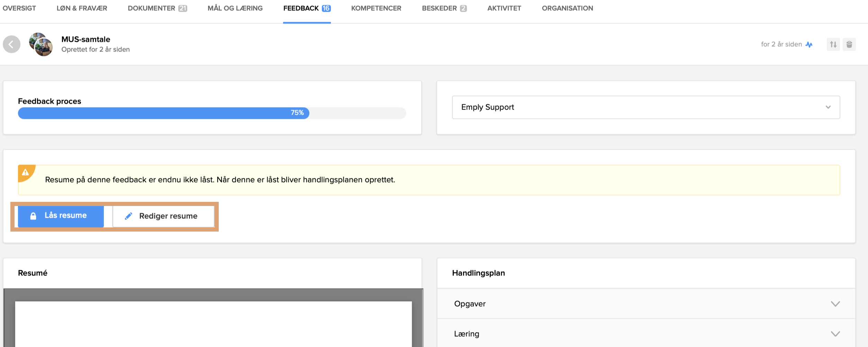Viewport: 868px width, 347px height.
Task: Click the employee avatar photo
Action: [41, 45]
